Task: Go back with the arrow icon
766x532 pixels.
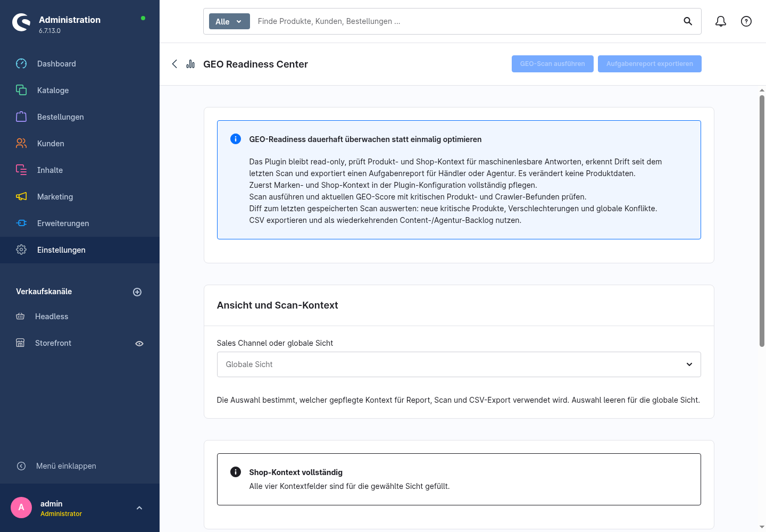Action: coord(174,64)
